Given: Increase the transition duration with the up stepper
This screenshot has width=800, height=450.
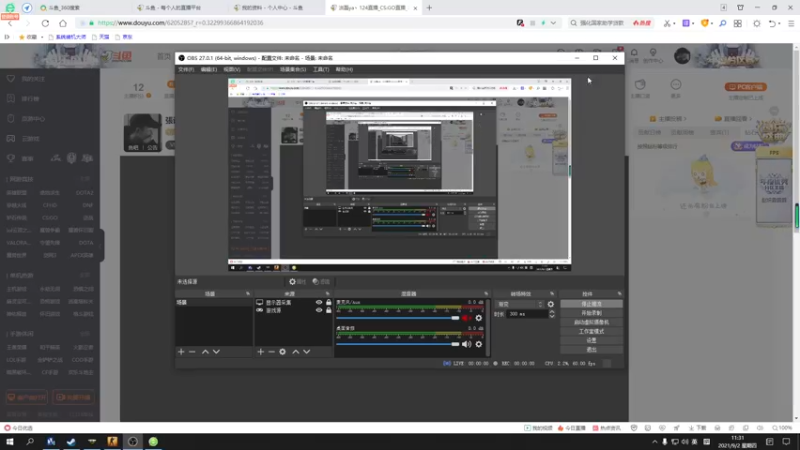Looking at the screenshot, I should click(552, 312).
